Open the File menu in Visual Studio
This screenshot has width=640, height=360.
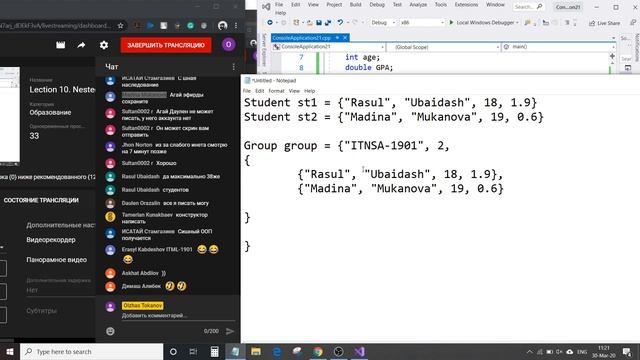tap(279, 4)
